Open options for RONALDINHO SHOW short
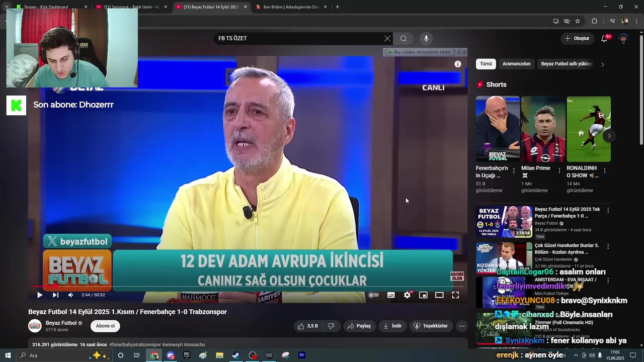This screenshot has height=362, width=644. (x=605, y=171)
